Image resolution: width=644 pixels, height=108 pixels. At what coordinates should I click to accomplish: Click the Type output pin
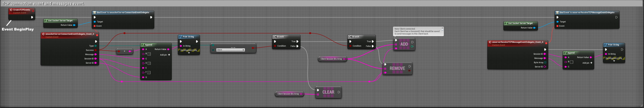click(96, 46)
